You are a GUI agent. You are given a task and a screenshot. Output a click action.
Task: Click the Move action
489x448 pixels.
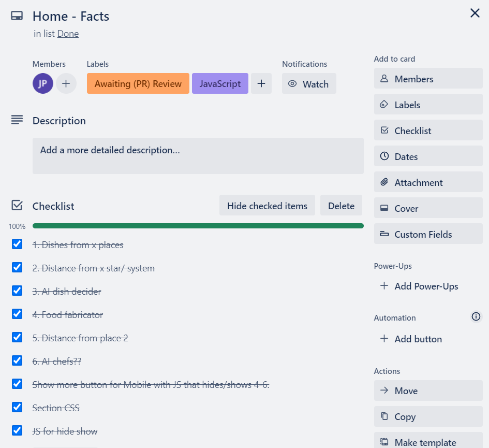428,391
